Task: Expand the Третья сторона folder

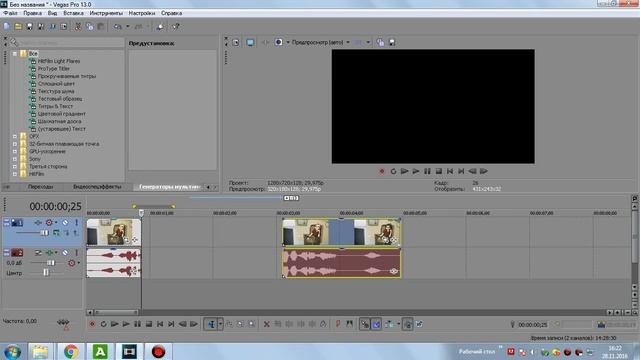Action: [x=15, y=167]
